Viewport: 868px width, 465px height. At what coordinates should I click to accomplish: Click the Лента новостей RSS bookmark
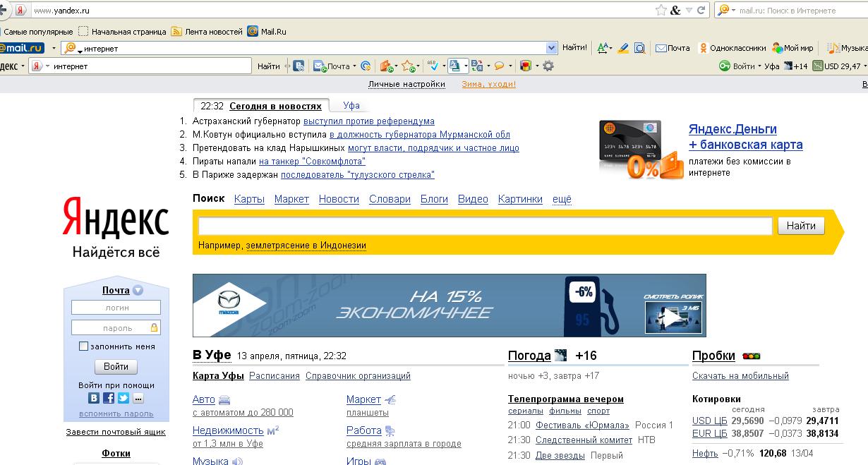click(207, 32)
